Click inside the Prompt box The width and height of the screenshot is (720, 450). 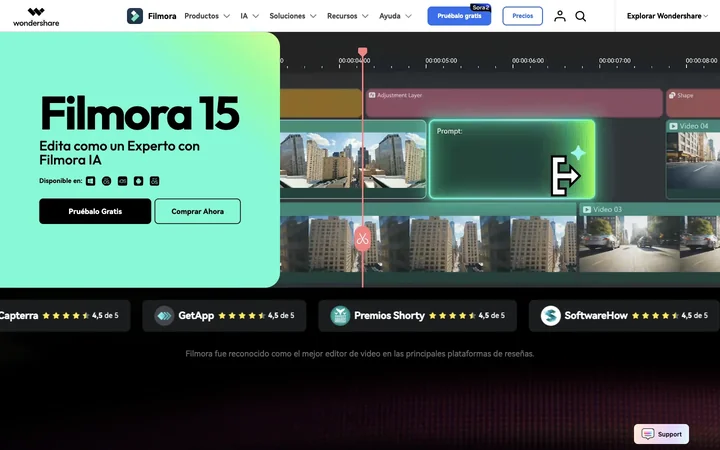512,159
